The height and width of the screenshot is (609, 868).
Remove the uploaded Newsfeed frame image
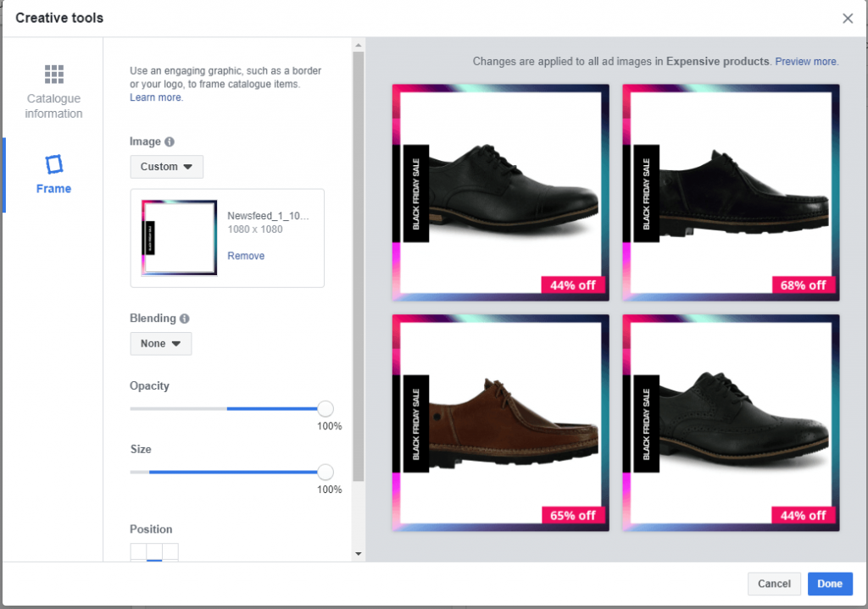246,256
